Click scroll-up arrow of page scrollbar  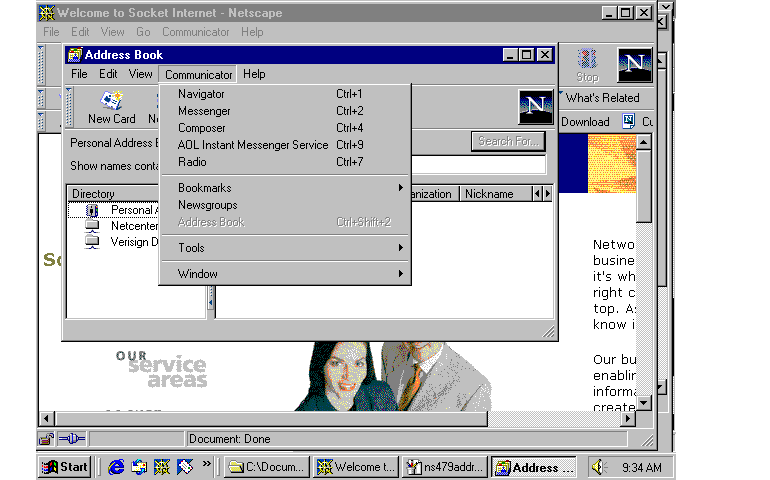644,142
